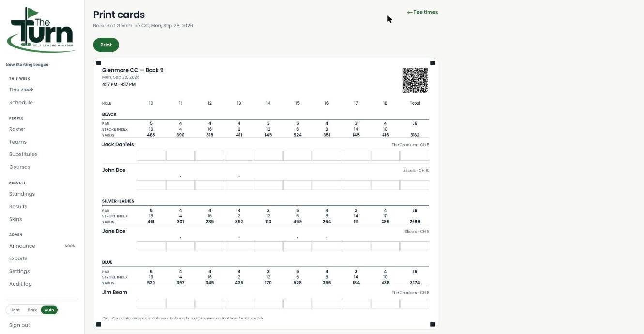644x334 pixels.
Task: Click Blue tees hole 10 yardage 520
Action: [x=151, y=283]
